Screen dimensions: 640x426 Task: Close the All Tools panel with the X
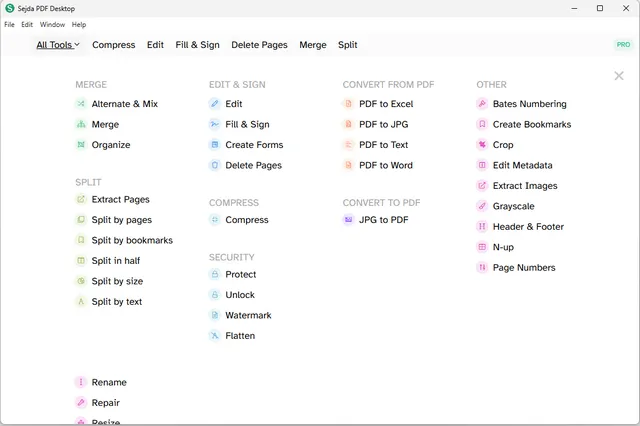point(619,75)
